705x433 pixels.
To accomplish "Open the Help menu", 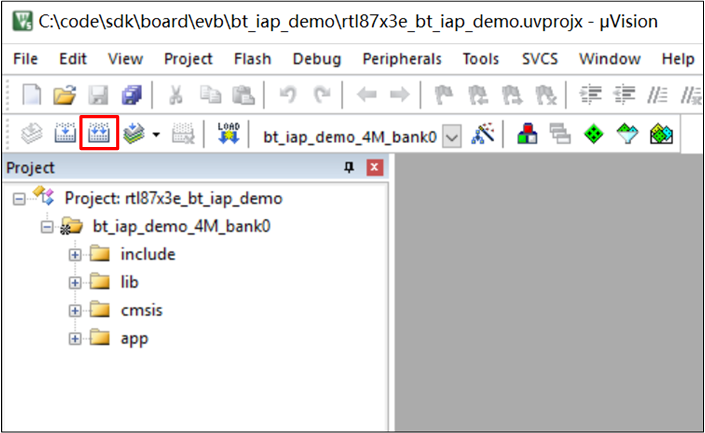I will coord(678,59).
